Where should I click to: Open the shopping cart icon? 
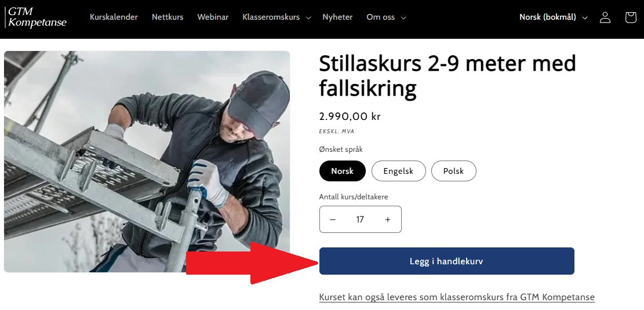tap(631, 17)
